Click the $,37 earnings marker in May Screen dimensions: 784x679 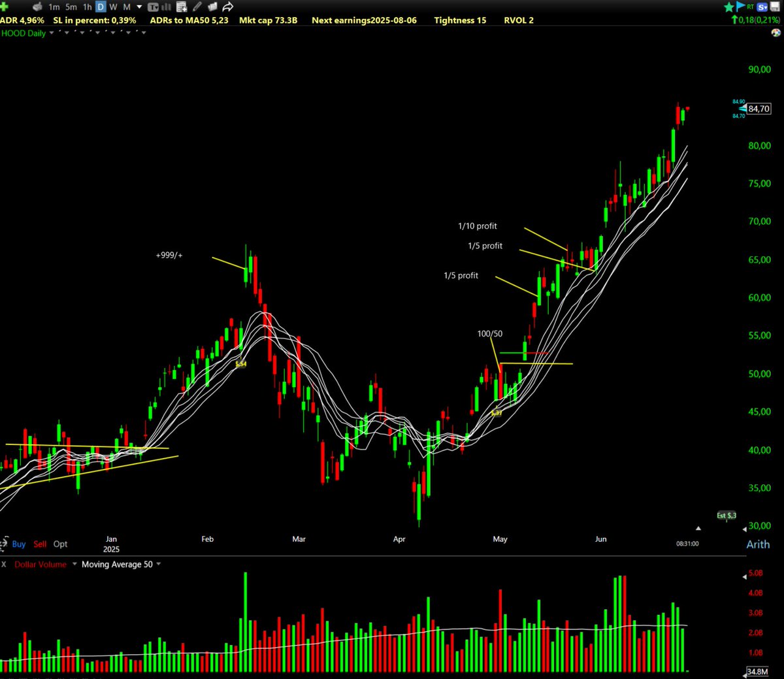point(497,413)
